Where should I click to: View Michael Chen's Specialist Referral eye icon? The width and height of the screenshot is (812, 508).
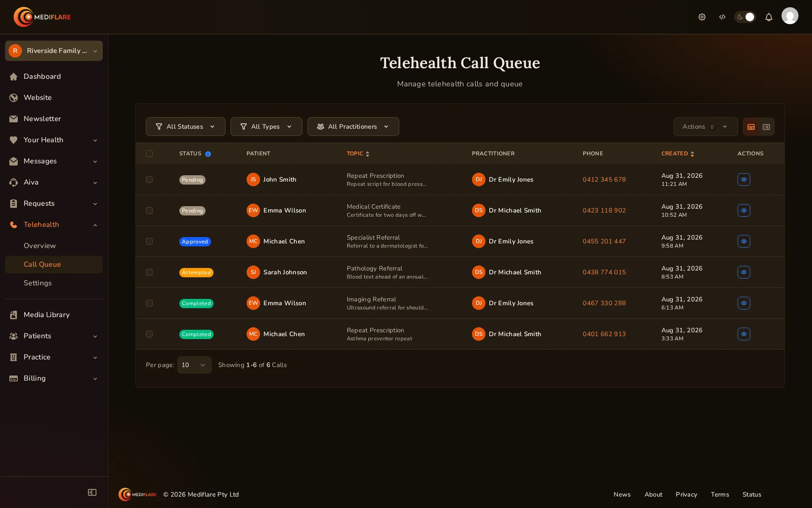coord(743,241)
